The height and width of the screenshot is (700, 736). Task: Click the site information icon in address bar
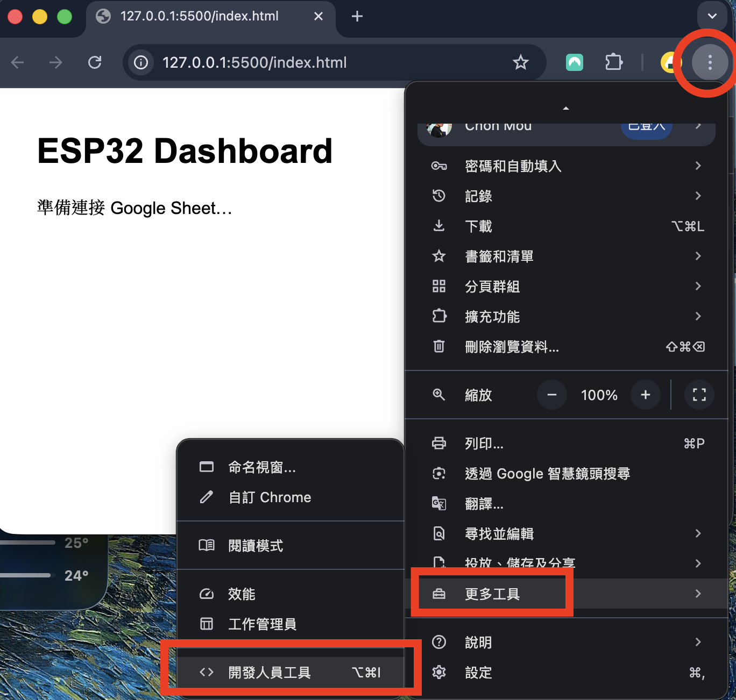coord(141,62)
